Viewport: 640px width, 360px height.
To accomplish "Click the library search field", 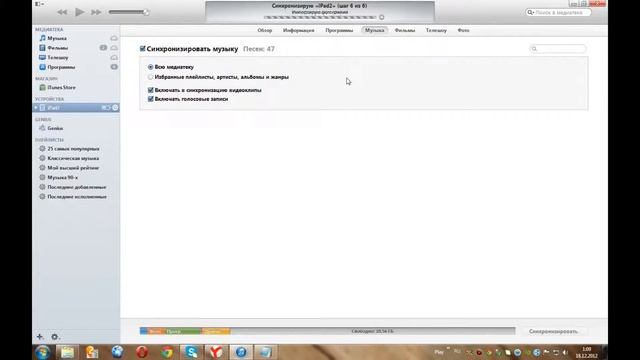I will pos(558,13).
